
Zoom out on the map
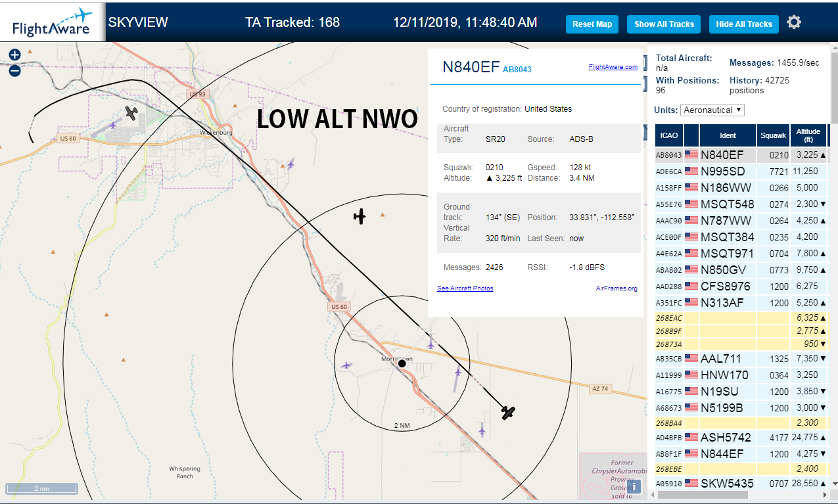tap(14, 70)
